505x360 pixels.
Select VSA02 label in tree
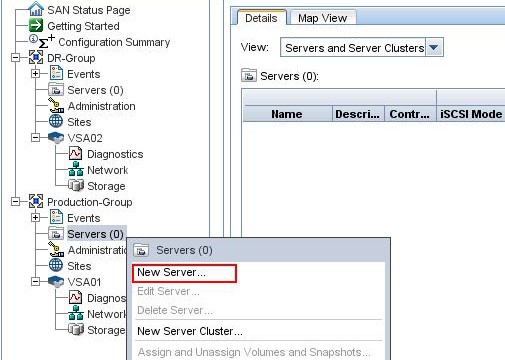point(85,138)
